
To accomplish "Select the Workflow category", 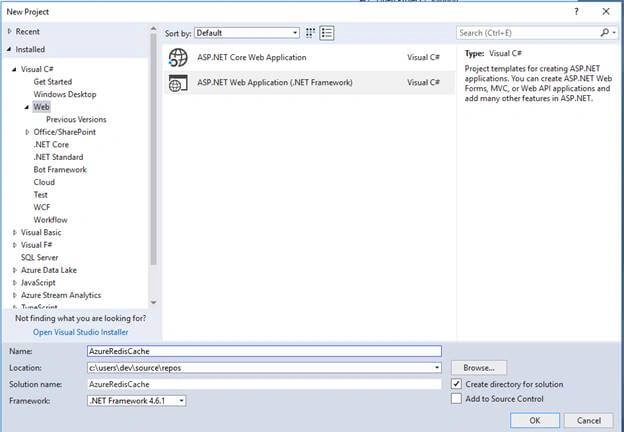I will pyautogui.click(x=51, y=220).
